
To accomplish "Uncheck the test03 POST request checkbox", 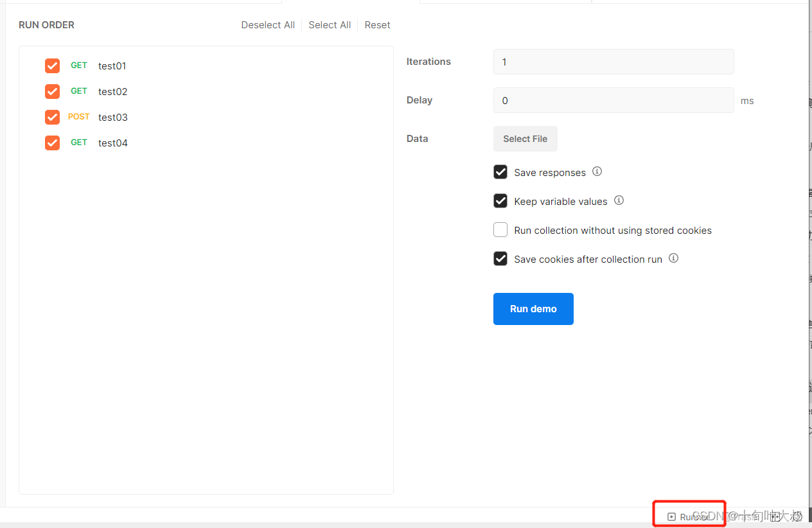I will tap(52, 117).
